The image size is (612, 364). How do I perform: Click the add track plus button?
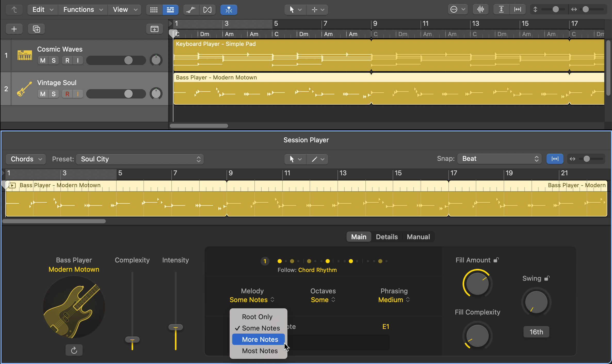click(14, 29)
